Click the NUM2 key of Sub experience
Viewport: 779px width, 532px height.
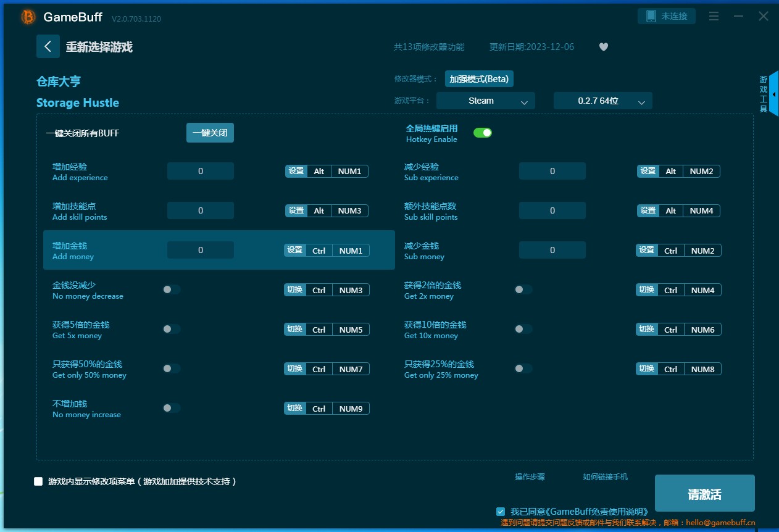pyautogui.click(x=702, y=171)
